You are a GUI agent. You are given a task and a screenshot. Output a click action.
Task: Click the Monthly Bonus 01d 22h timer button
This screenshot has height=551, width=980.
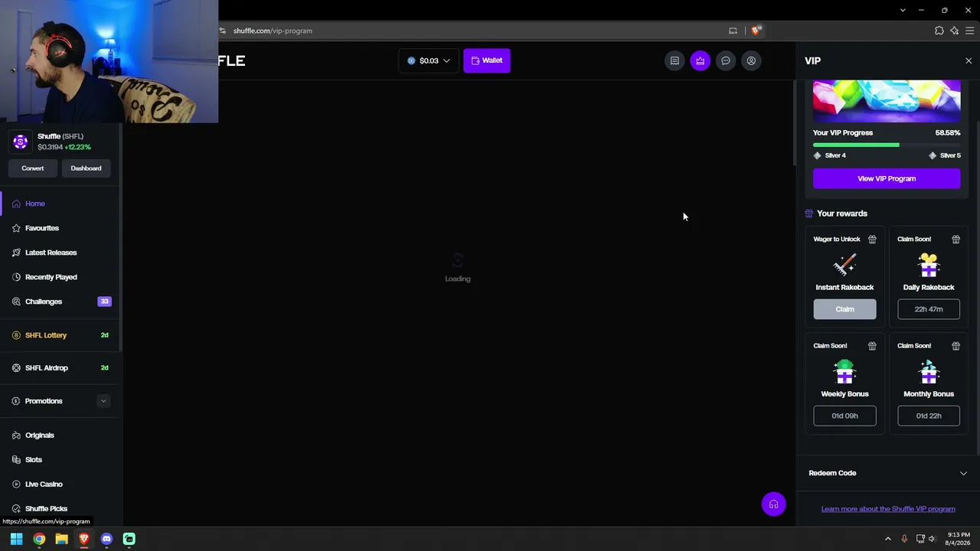tap(929, 416)
